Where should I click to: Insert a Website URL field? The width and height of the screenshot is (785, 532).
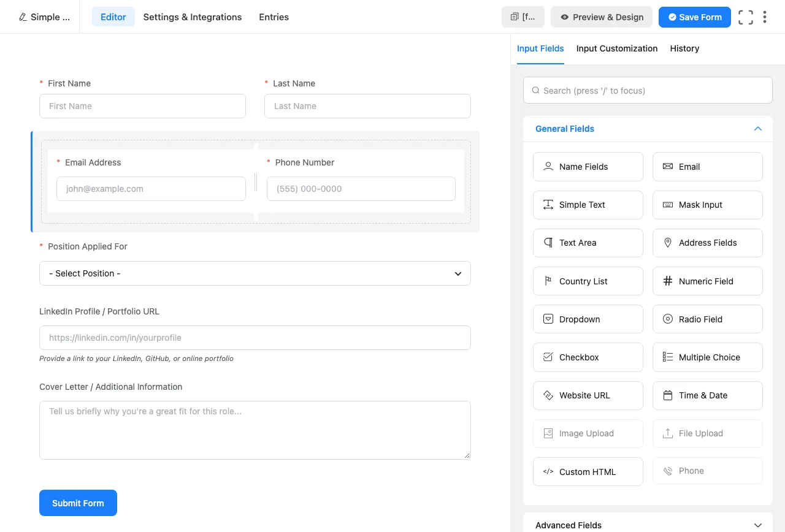588,395
